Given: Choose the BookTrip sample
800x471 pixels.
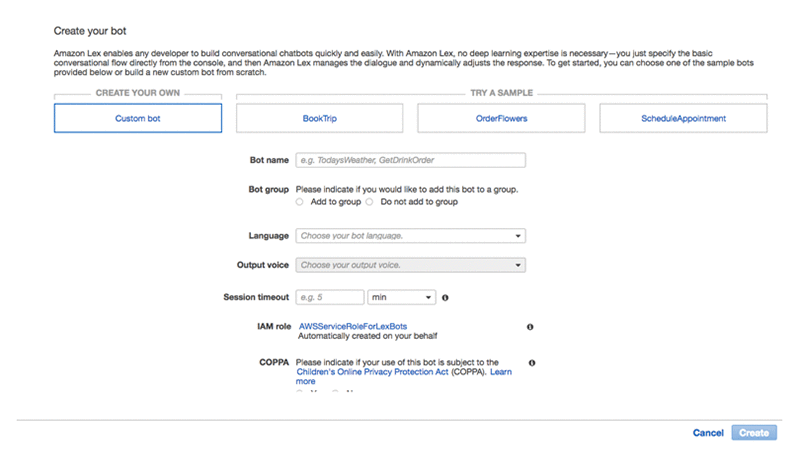Looking at the screenshot, I should [319, 118].
